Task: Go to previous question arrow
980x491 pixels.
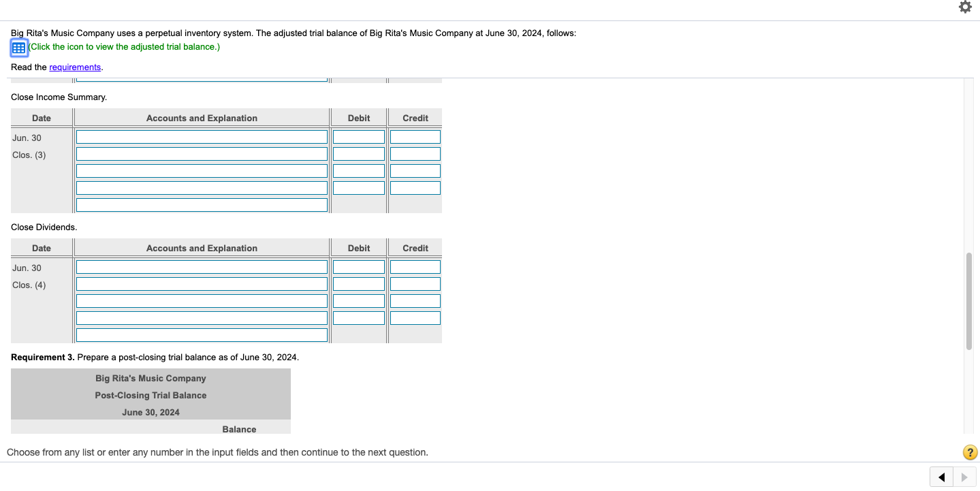Action: tap(941, 477)
